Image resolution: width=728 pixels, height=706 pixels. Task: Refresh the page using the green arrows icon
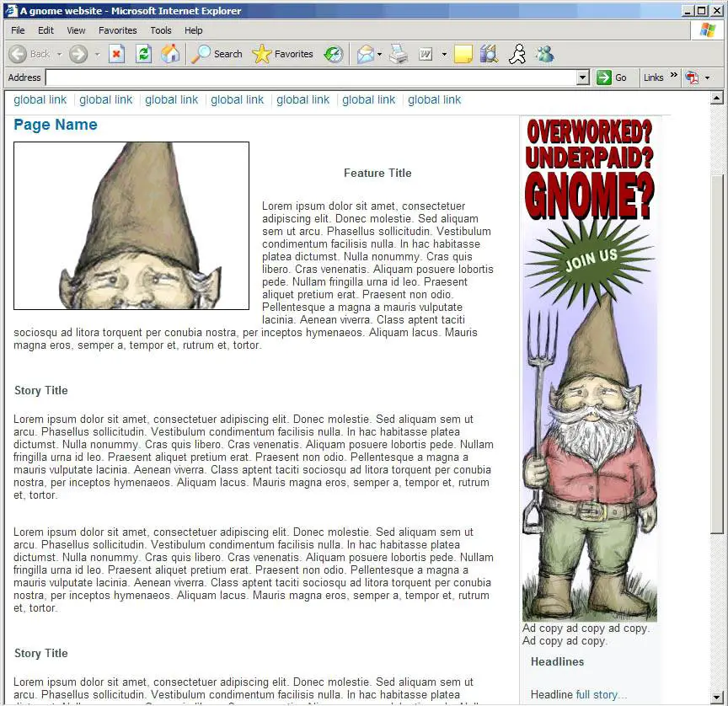143,54
